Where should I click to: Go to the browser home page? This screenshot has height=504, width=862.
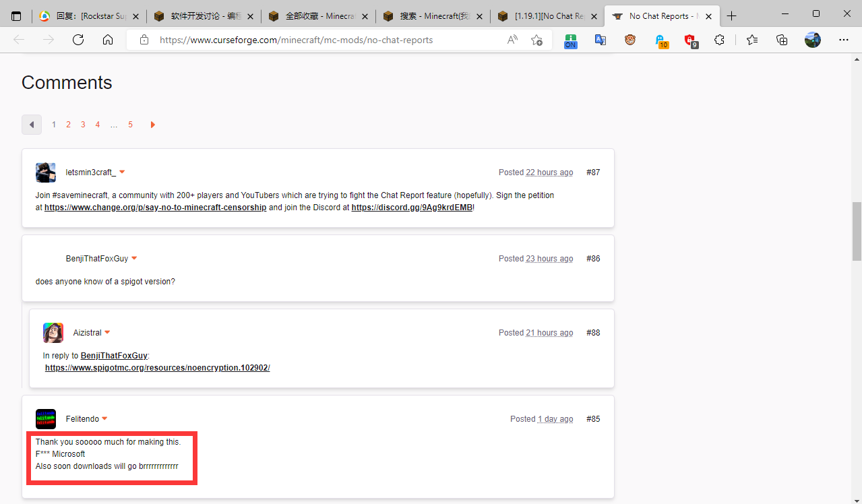pyautogui.click(x=108, y=40)
